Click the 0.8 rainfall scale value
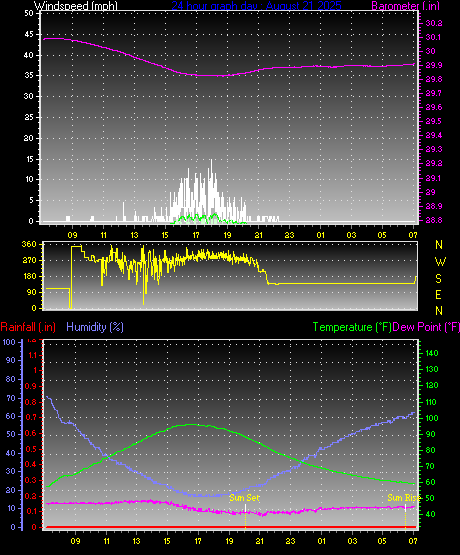Screen dimensions: 460x555 click(31, 402)
